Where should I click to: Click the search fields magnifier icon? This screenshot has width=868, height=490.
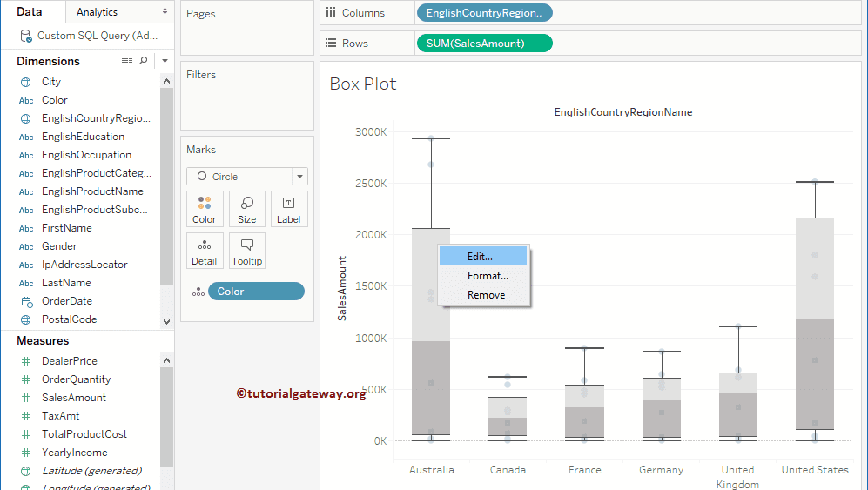click(144, 61)
